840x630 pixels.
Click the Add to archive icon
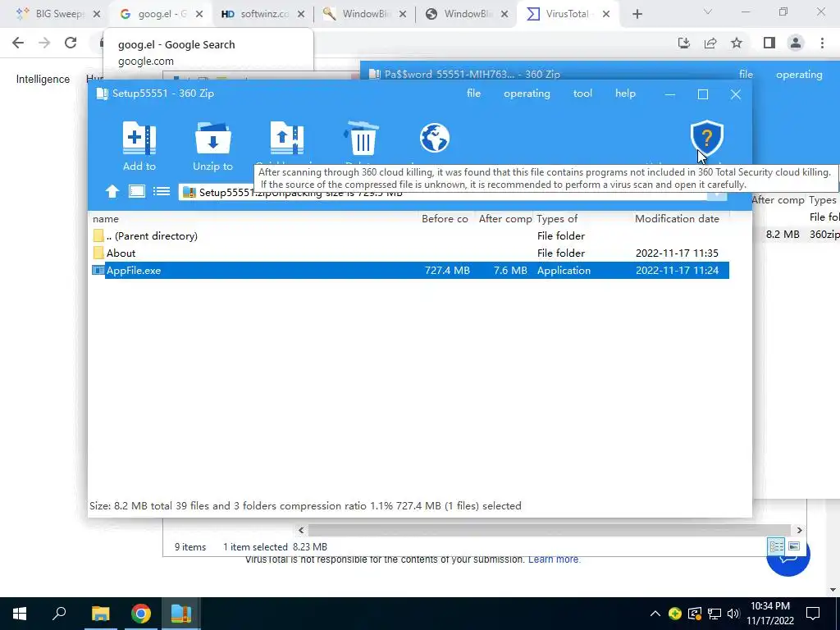point(139,138)
